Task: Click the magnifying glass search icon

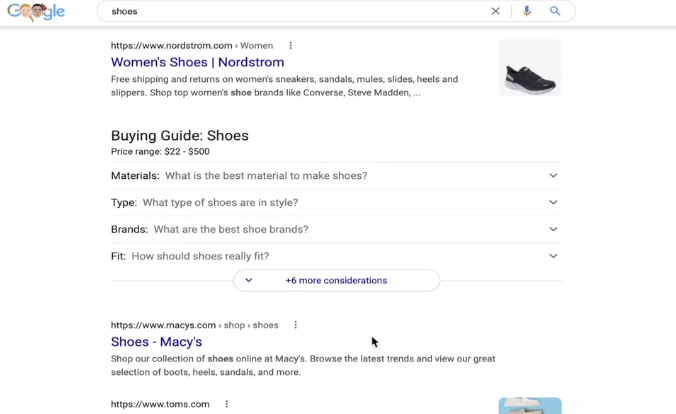Action: click(555, 11)
